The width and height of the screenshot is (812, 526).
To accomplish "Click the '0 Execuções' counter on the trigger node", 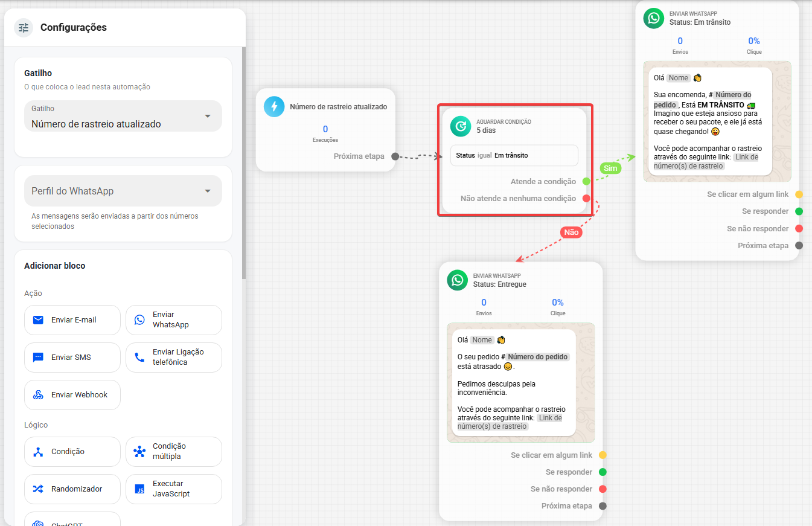I will [x=325, y=133].
